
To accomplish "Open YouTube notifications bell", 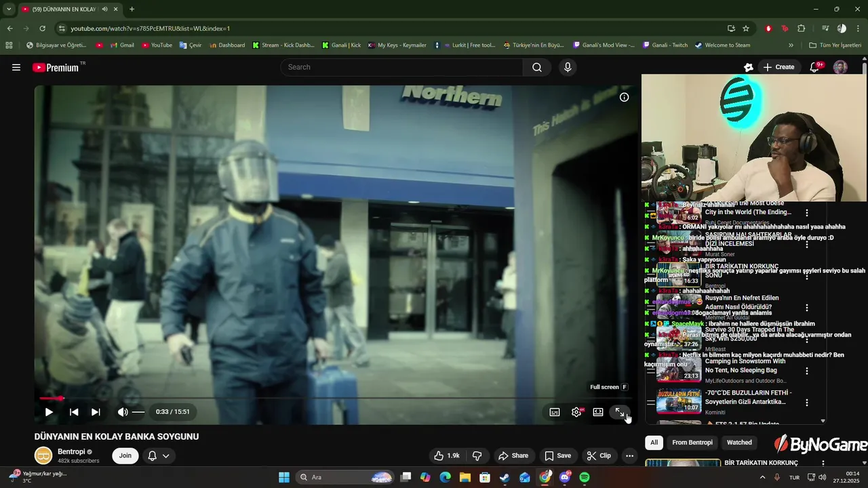I will [815, 67].
